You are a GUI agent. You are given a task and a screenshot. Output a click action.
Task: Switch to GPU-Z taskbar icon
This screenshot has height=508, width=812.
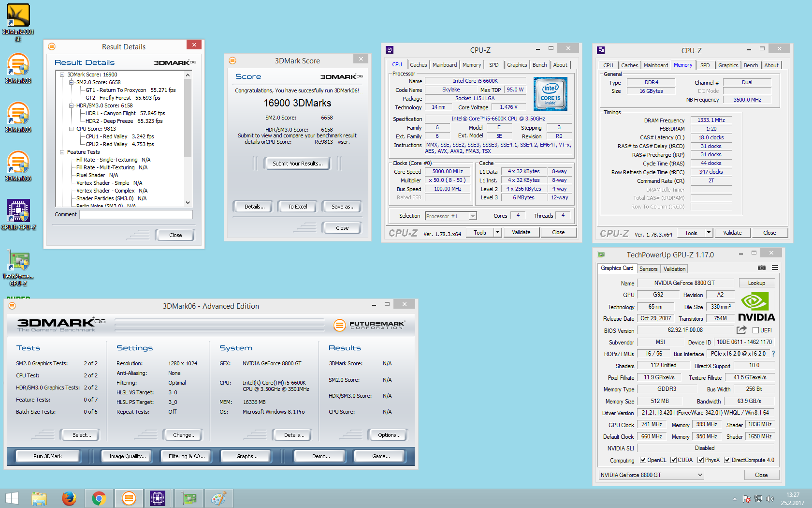tap(189, 498)
